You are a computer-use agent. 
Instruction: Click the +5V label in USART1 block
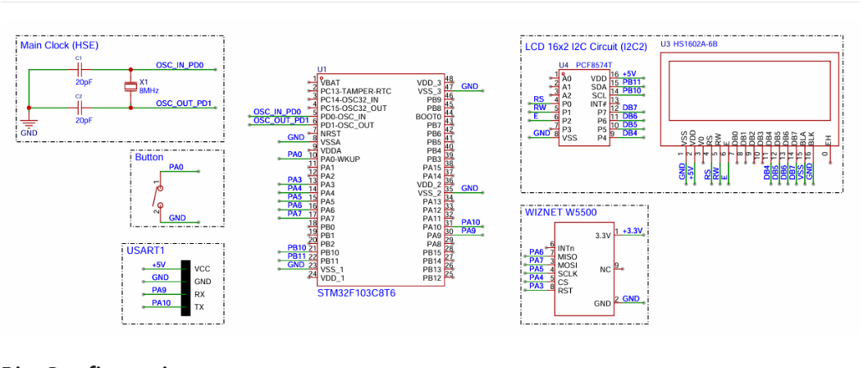pyautogui.click(x=158, y=264)
